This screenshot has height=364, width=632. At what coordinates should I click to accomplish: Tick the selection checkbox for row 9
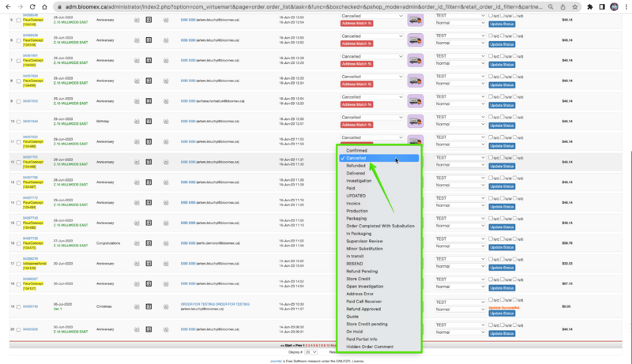click(x=18, y=102)
